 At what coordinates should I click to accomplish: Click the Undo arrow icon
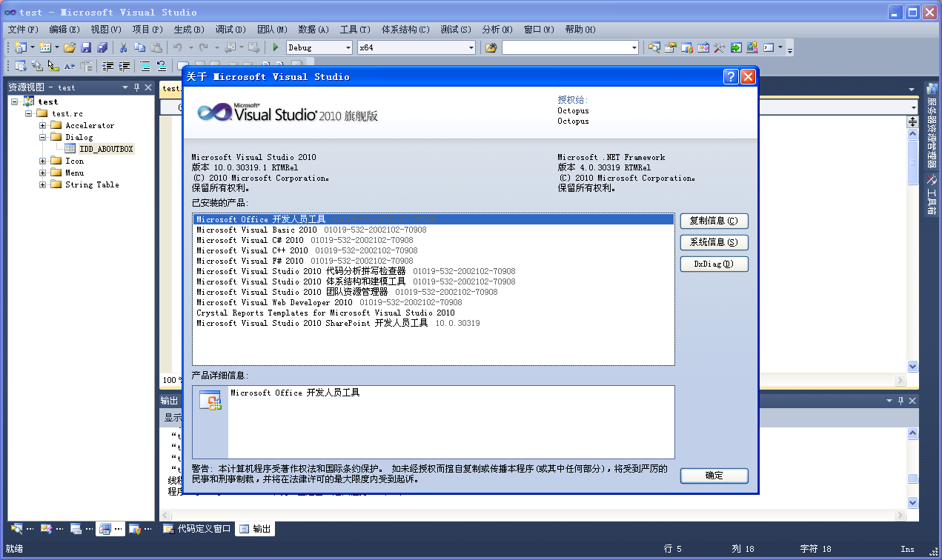(x=178, y=47)
